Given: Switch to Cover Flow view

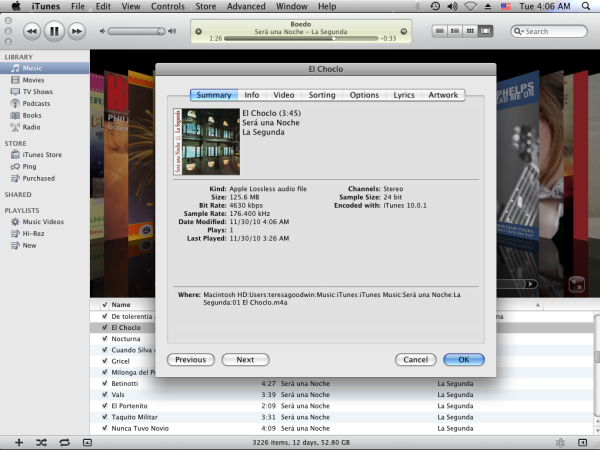Looking at the screenshot, I should (x=486, y=31).
